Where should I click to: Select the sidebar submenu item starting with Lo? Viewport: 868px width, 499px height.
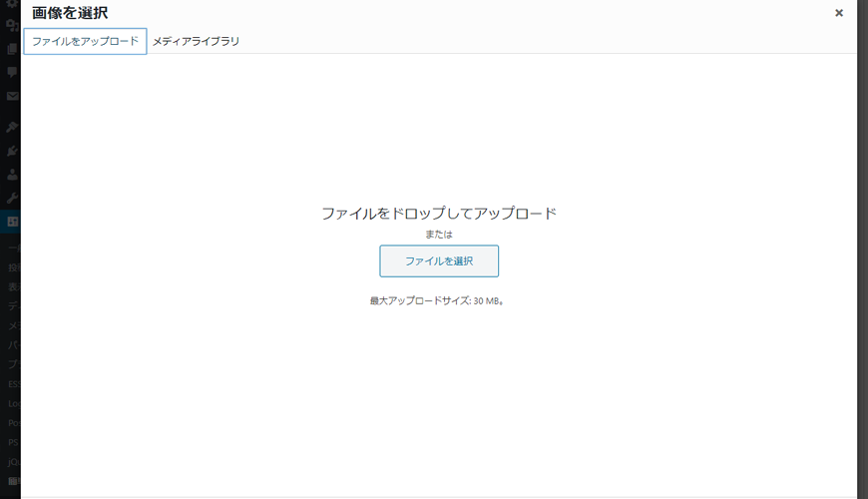13,403
